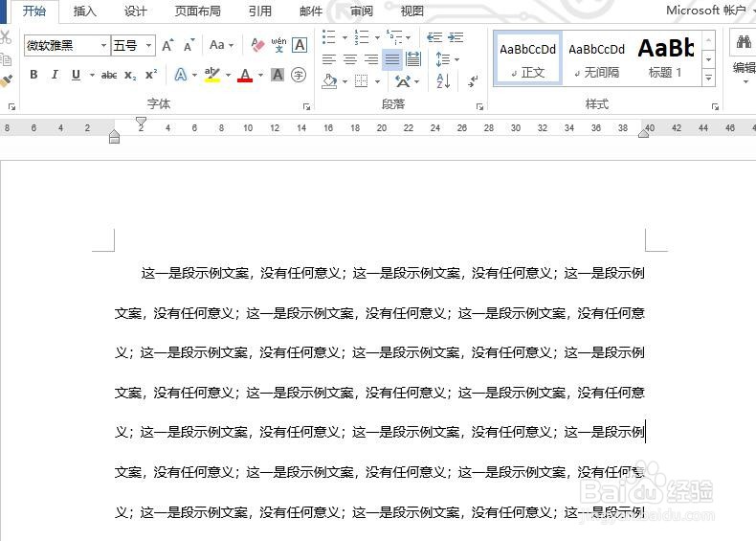Click the text effects A icon
The width and height of the screenshot is (756, 541).
click(x=180, y=75)
